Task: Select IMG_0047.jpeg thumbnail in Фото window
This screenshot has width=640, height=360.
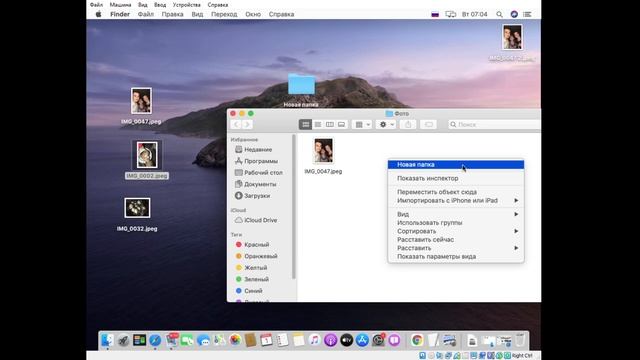Action: [x=323, y=150]
